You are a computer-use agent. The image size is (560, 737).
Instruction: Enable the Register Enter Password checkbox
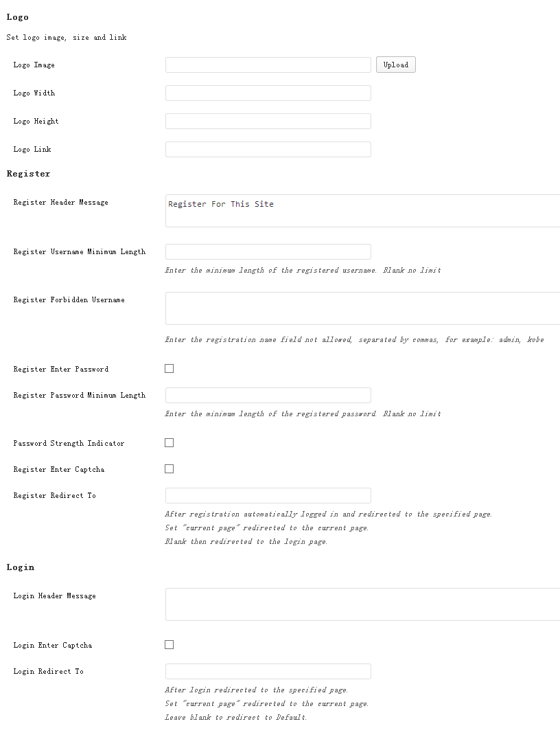tap(170, 369)
